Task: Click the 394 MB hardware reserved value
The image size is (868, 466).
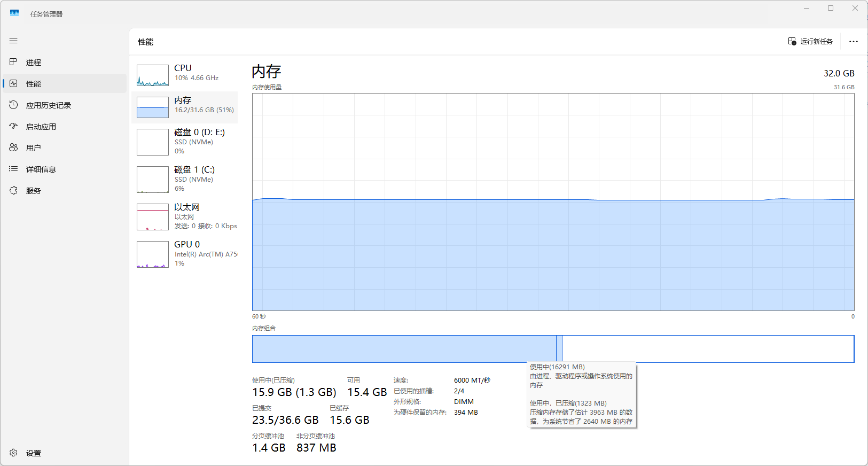Action: [466, 413]
